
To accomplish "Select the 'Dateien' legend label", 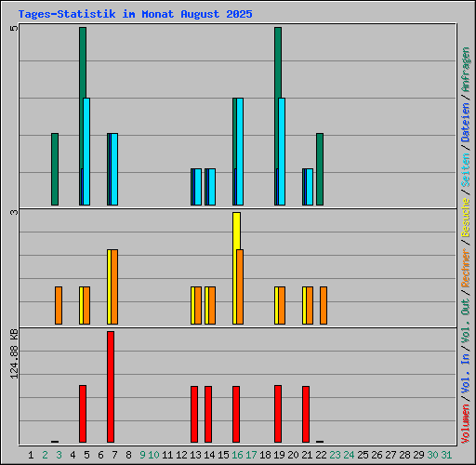I will [466, 122].
